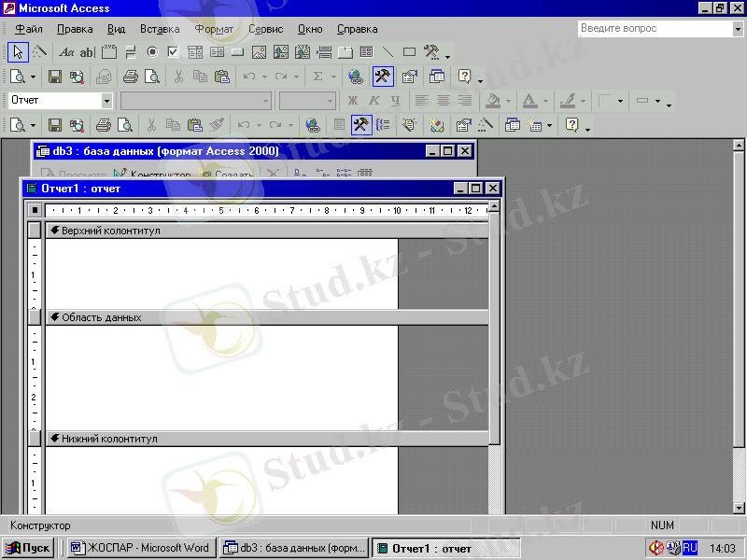
Task: Toggle the Control Wizards button
Action: point(39,52)
